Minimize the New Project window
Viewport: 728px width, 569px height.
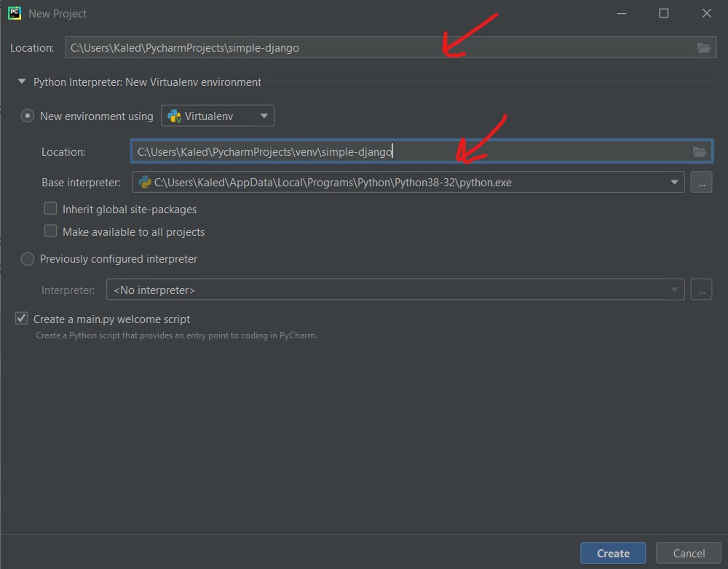(621, 13)
